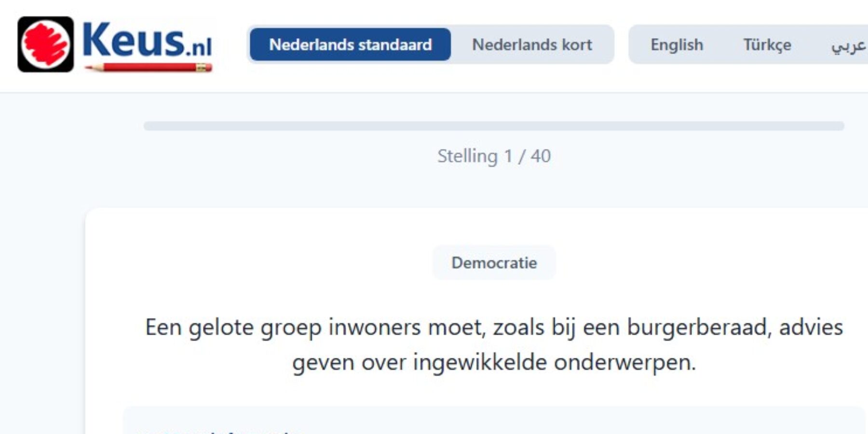Switch the site language to English
The height and width of the screenshot is (434, 868).
[677, 45]
